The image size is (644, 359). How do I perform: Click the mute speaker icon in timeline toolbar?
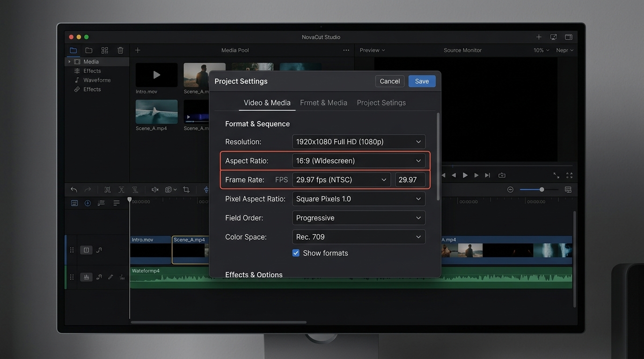click(x=155, y=189)
